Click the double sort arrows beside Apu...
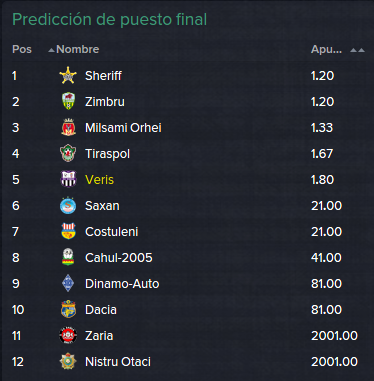The image size is (374, 381). (357, 50)
